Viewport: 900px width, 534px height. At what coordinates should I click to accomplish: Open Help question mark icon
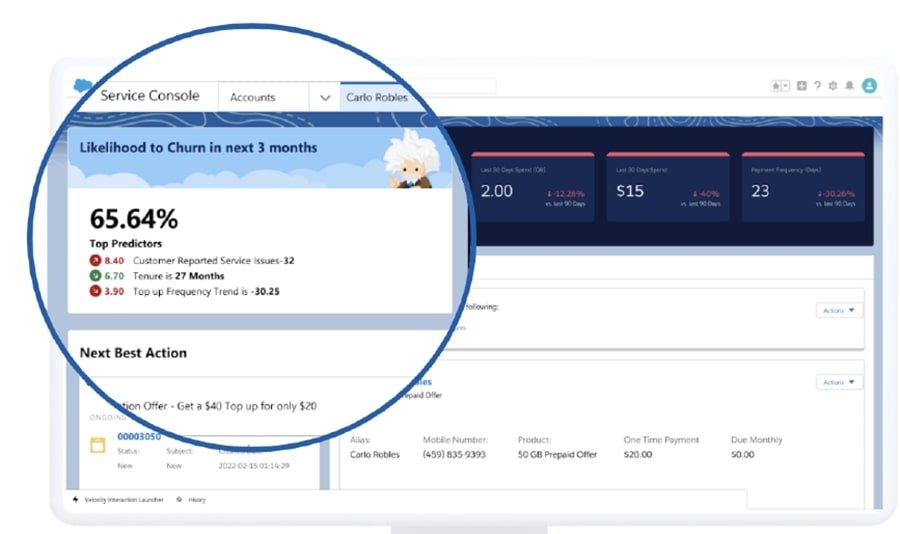(x=817, y=86)
